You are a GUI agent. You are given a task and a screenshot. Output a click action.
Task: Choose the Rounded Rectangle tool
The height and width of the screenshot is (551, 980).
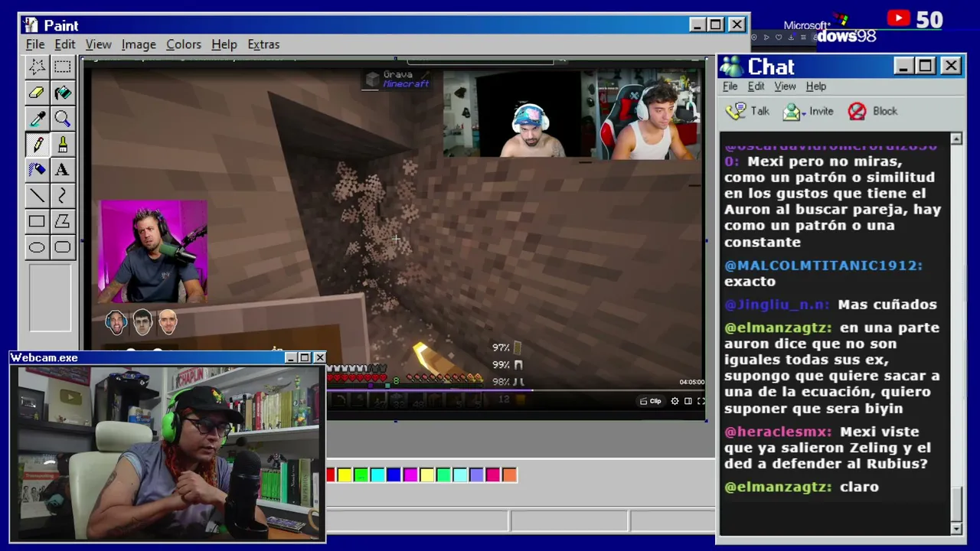(x=63, y=247)
